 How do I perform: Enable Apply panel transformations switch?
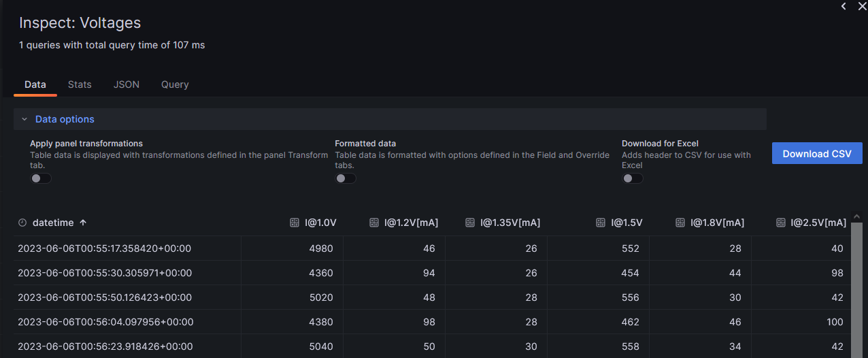pos(41,178)
